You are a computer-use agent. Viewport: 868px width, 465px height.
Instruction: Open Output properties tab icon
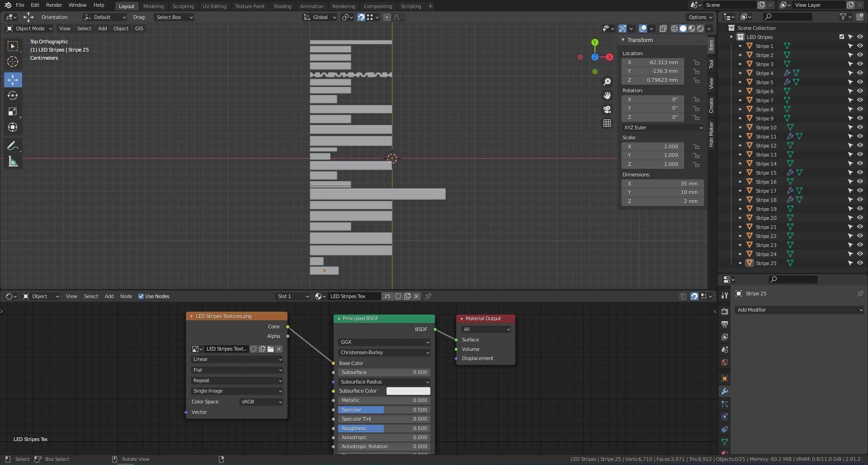725,324
